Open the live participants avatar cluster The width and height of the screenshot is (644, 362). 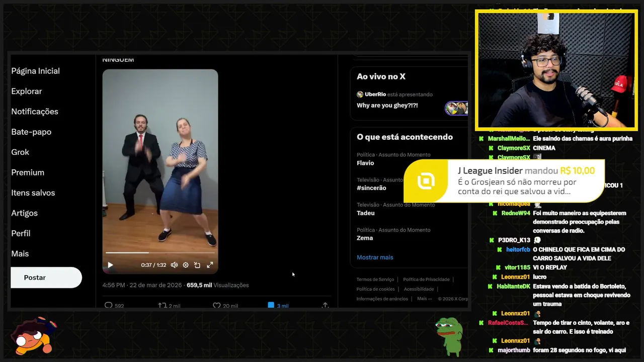point(456,108)
